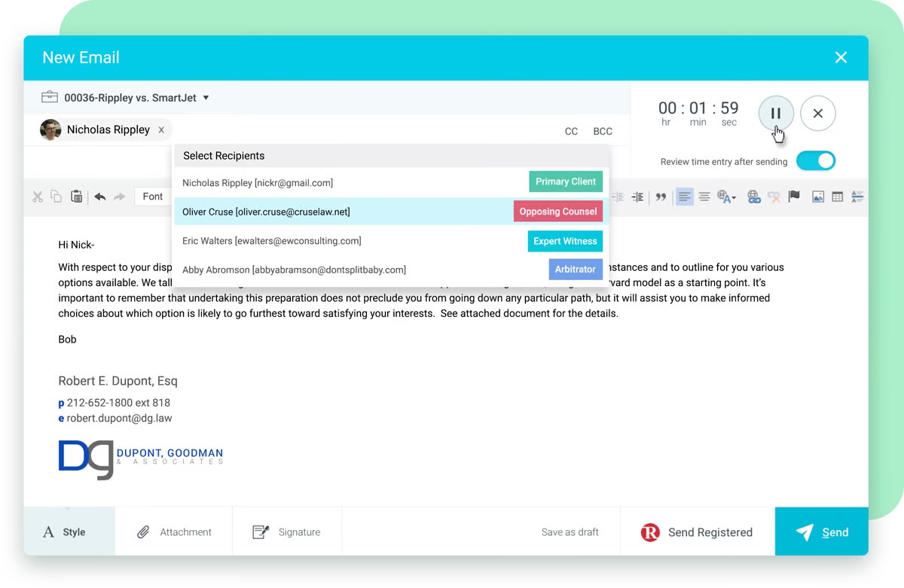Click the Paste icon in the toolbar

[x=76, y=197]
